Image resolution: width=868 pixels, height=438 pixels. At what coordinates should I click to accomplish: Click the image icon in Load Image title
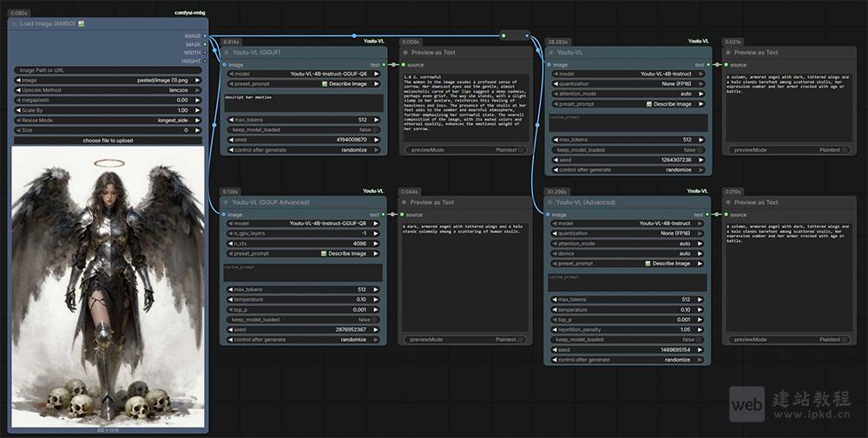tap(82, 23)
